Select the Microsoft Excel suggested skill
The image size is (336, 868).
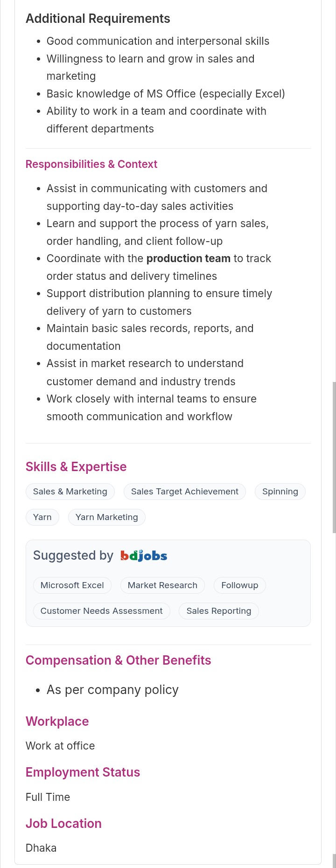pyautogui.click(x=72, y=585)
